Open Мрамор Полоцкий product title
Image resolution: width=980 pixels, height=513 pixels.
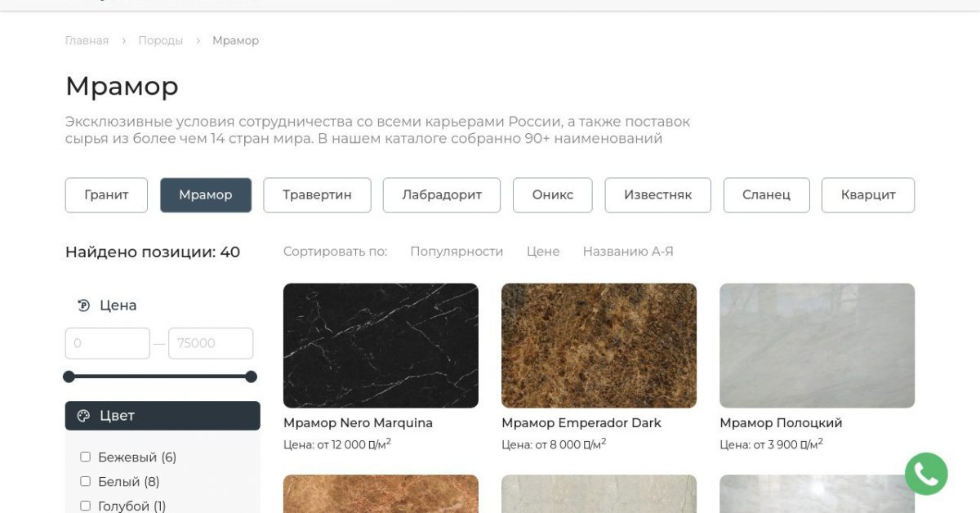point(781,423)
